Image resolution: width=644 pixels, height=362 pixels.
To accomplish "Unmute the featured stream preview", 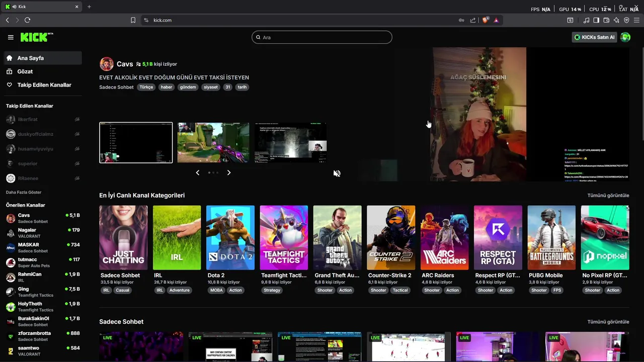I will (337, 173).
